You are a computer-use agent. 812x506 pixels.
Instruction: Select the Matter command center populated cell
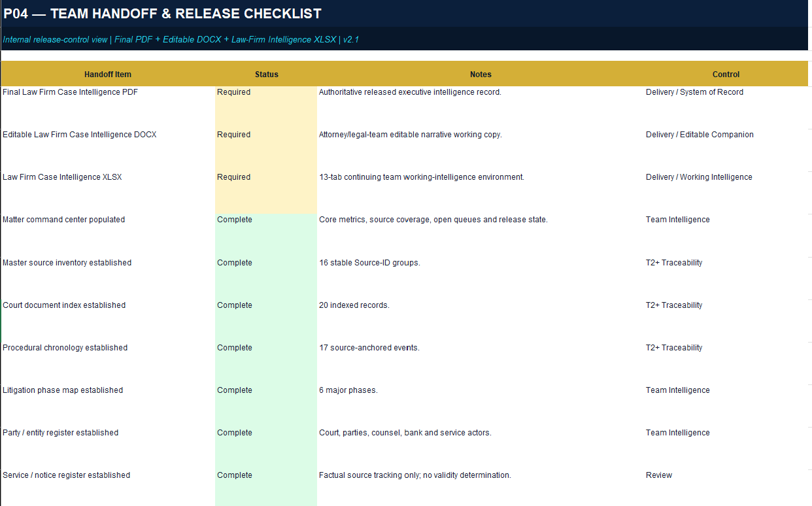pyautogui.click(x=108, y=235)
